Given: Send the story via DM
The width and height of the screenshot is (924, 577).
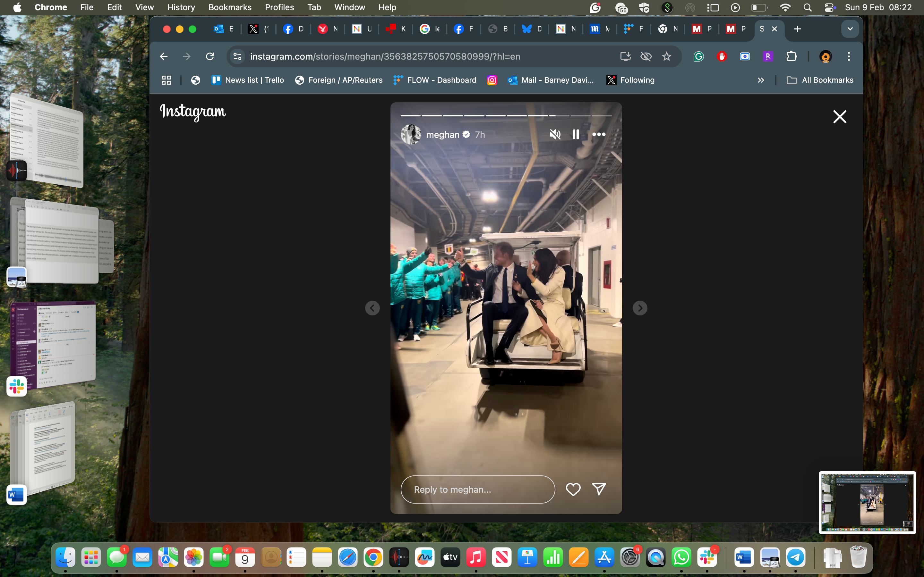Looking at the screenshot, I should point(599,489).
